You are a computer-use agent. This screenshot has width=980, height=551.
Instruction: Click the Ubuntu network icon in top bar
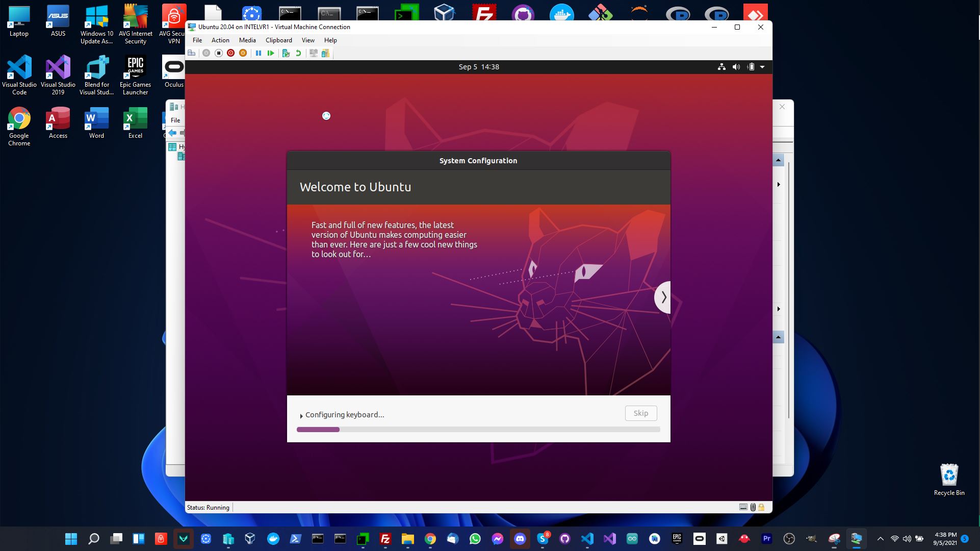(x=721, y=67)
